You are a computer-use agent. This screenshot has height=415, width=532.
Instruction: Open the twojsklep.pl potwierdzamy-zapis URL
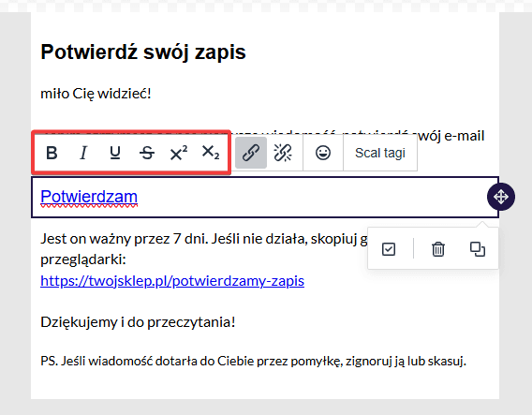(172, 281)
